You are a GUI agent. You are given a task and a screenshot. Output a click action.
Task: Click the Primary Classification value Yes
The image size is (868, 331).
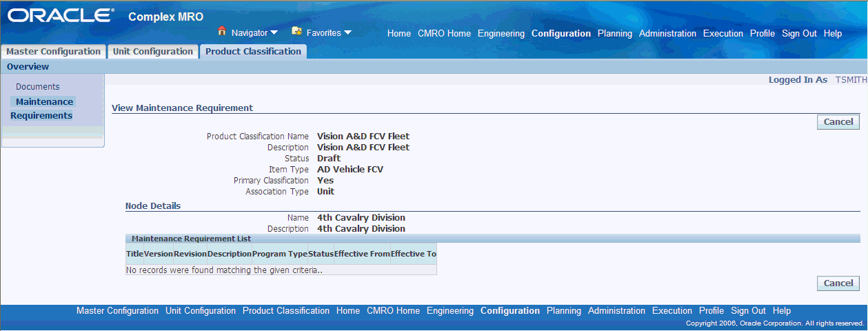325,181
